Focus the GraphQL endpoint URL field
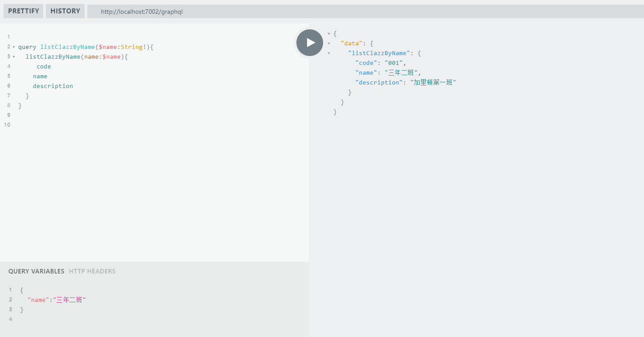The width and height of the screenshot is (644, 337). (365, 12)
